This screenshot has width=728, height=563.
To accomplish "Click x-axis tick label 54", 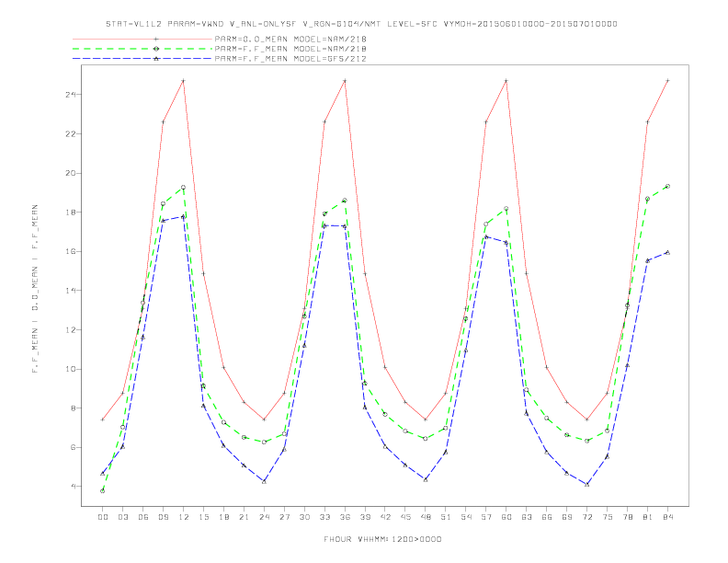I will pyautogui.click(x=466, y=517).
